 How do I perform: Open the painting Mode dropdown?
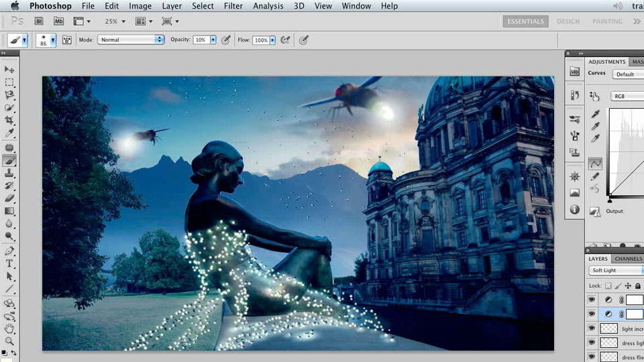[x=131, y=40]
